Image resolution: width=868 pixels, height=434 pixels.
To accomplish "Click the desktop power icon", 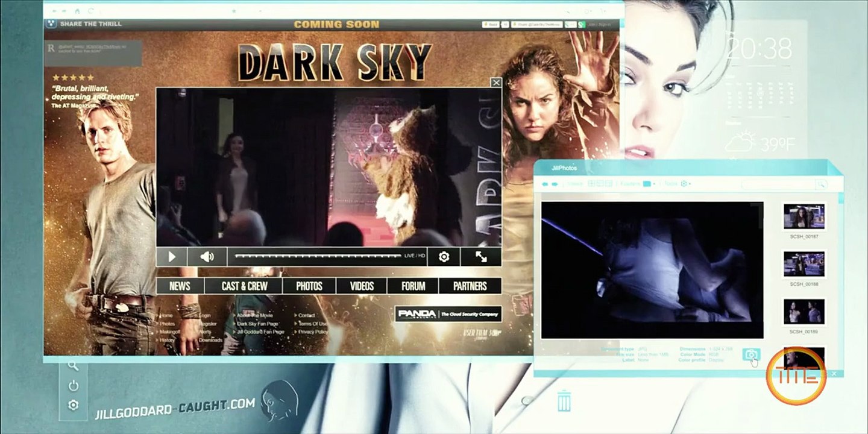I will tap(73, 385).
